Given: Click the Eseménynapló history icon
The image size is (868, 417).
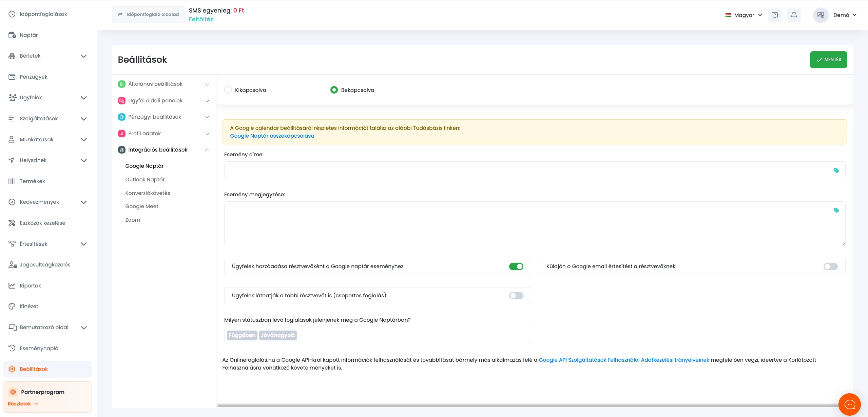Looking at the screenshot, I should 12,348.
